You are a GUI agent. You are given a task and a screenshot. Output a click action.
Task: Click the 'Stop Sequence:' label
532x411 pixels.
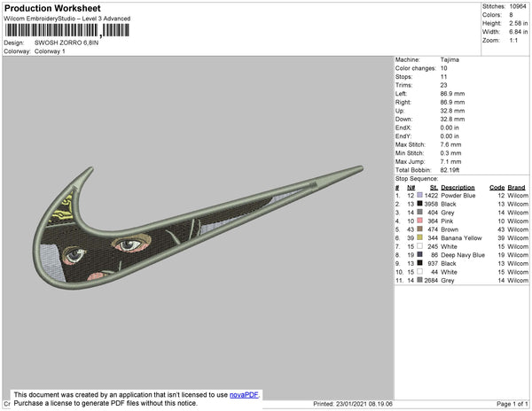417,179
